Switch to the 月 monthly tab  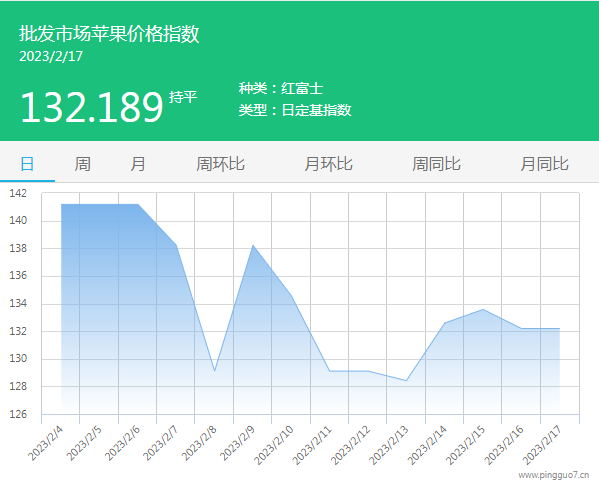(138, 164)
